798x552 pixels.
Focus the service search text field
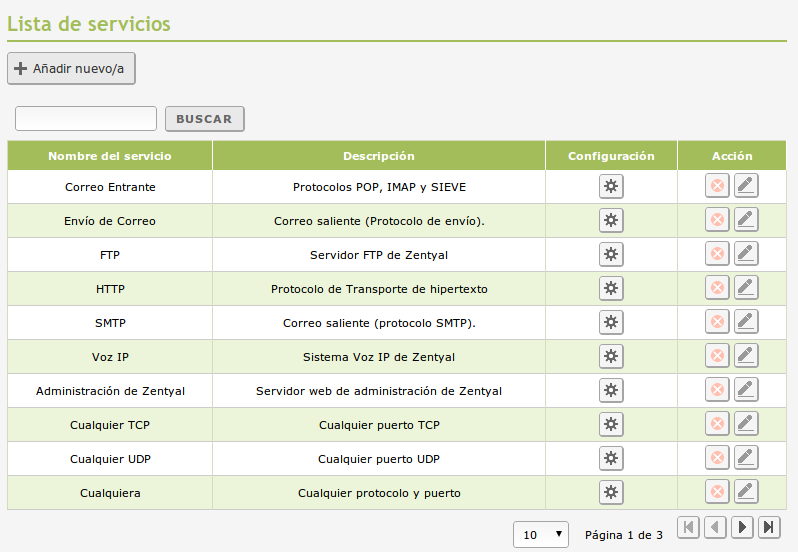(x=86, y=119)
